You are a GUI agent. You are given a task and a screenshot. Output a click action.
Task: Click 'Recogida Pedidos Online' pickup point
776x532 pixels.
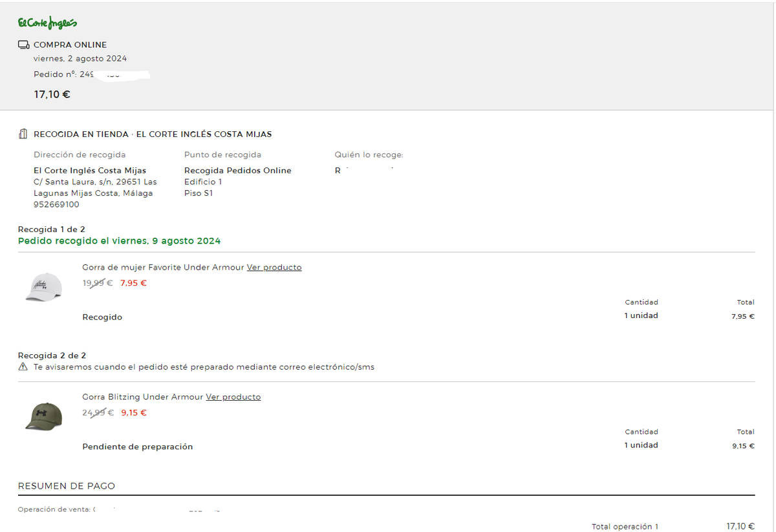click(238, 171)
